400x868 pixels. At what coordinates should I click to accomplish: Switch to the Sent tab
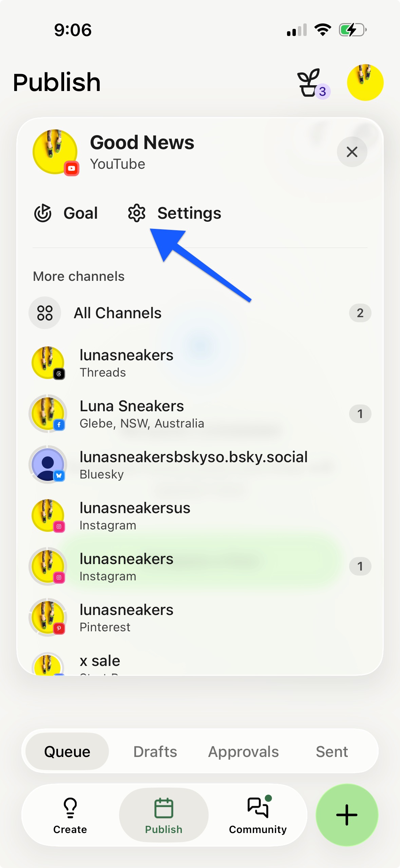[x=332, y=752]
